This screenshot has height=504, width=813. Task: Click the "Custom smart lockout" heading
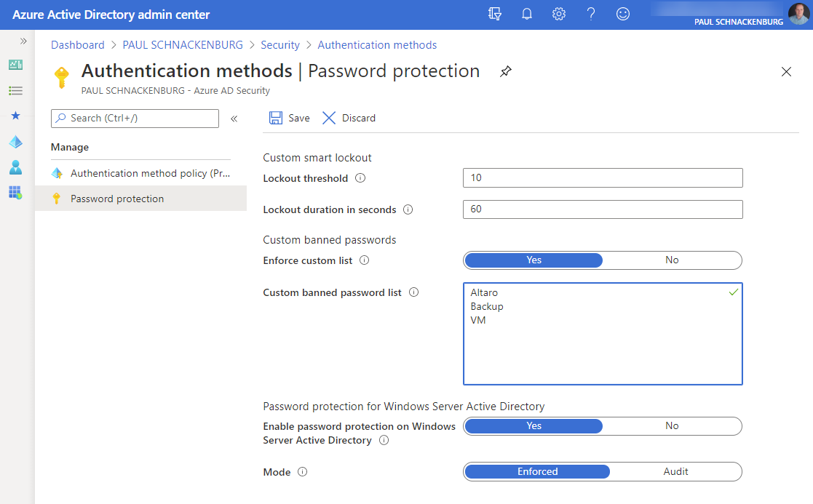317,158
